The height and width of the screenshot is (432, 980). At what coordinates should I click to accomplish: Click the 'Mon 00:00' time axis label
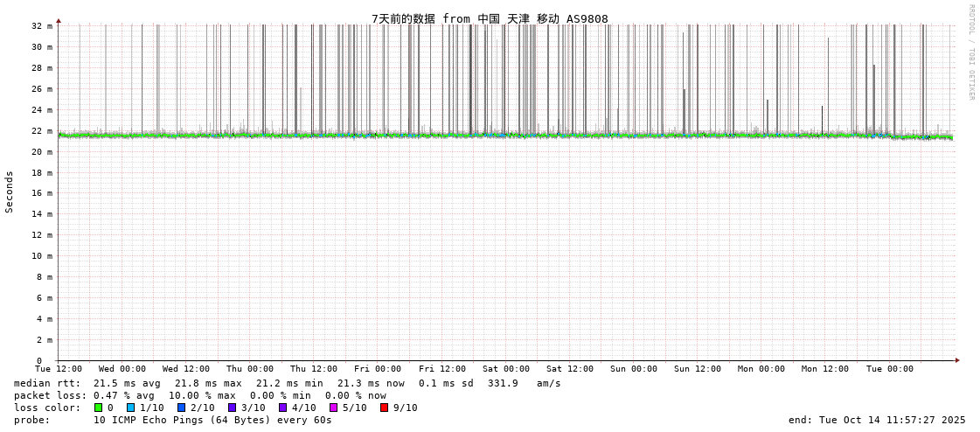[x=761, y=369]
